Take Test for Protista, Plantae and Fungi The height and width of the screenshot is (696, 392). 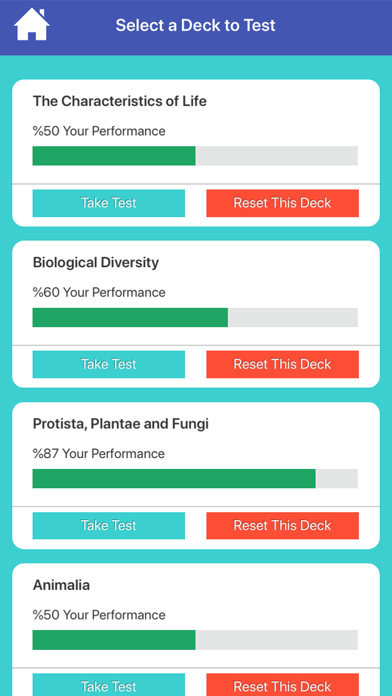tap(109, 526)
